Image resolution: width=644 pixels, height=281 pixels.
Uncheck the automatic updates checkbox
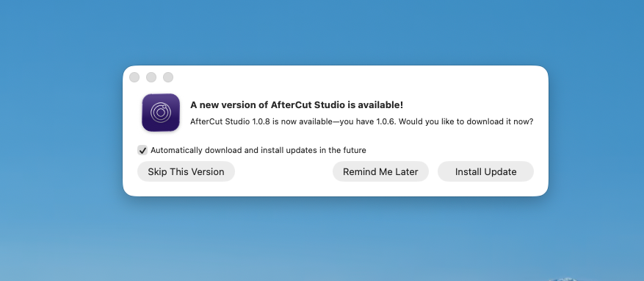point(142,150)
